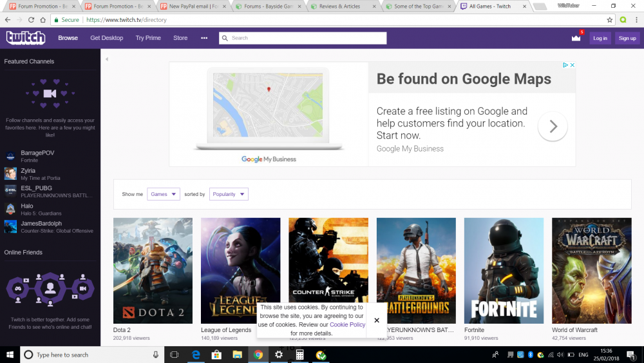644x363 pixels.
Task: Open the Browse menu item
Action: [x=68, y=38]
